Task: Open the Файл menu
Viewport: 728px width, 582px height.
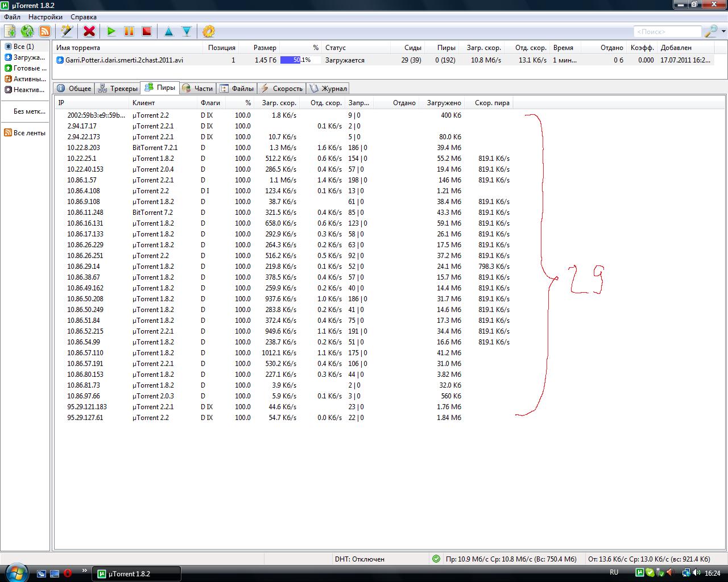Action: click(13, 17)
